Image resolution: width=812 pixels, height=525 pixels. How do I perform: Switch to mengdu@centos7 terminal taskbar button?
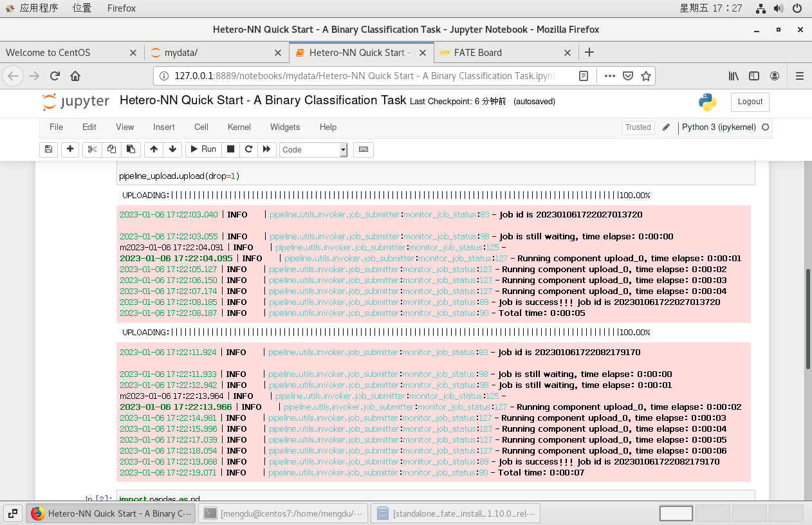284,513
